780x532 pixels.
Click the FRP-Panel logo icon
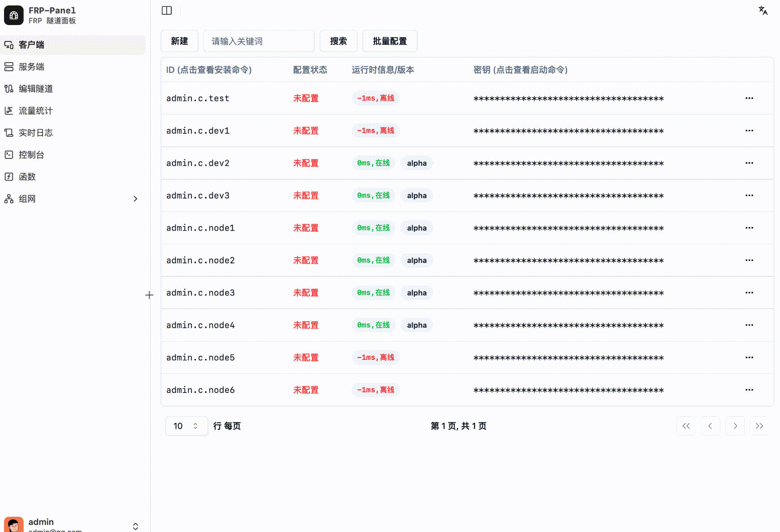14,15
